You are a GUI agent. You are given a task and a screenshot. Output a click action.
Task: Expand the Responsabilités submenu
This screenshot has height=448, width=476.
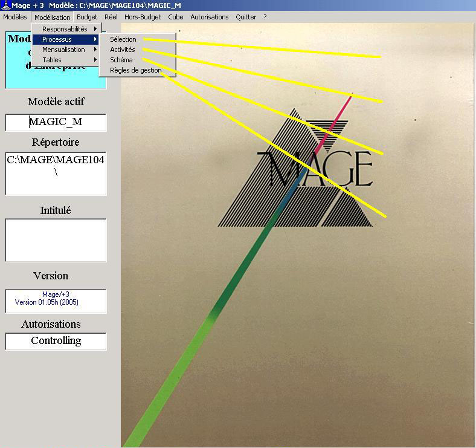pos(65,29)
